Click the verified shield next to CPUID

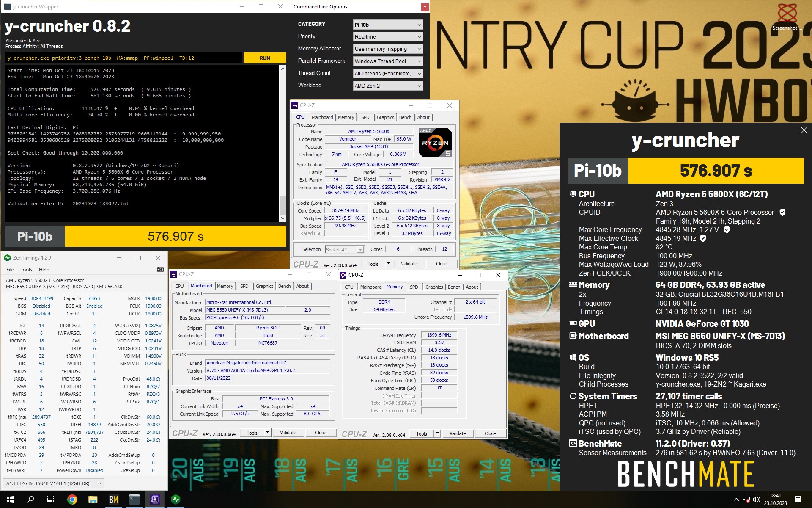coord(782,212)
